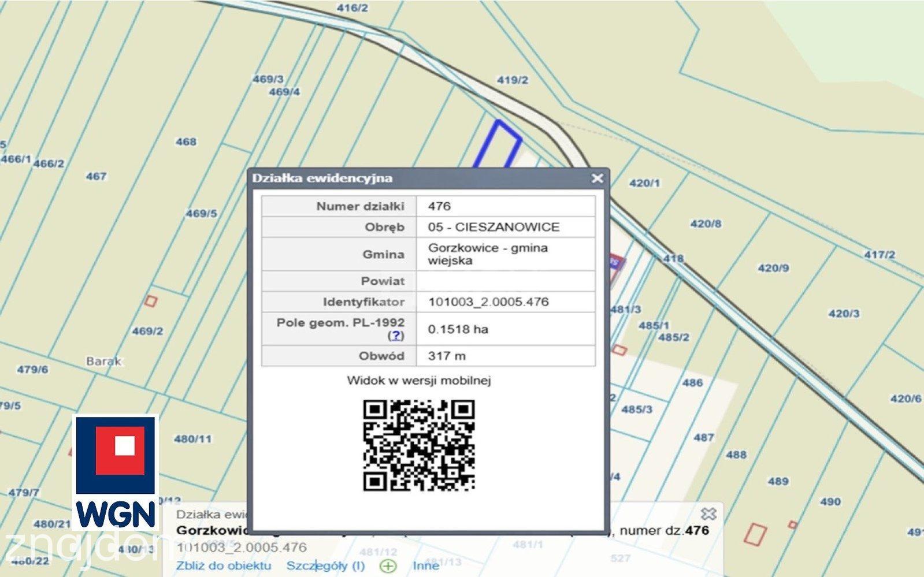Click parcel label 468 on map
This screenshot has width=924, height=577.
click(x=185, y=142)
